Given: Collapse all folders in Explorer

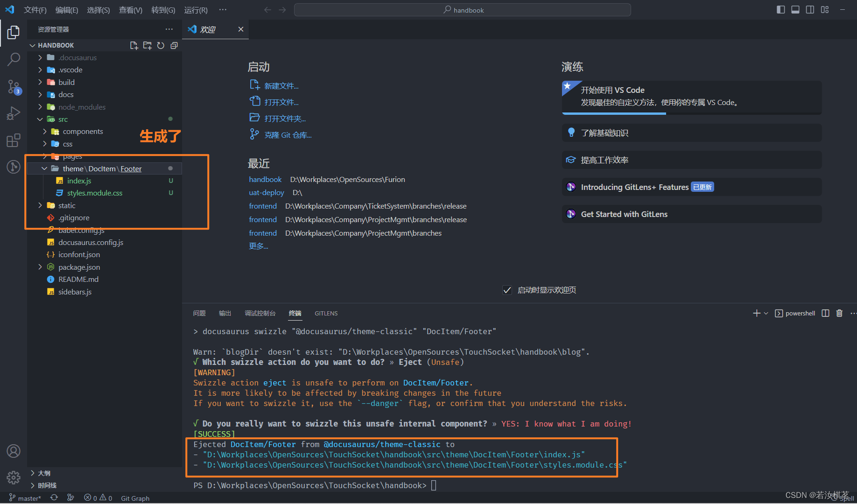Looking at the screenshot, I should pyautogui.click(x=174, y=45).
